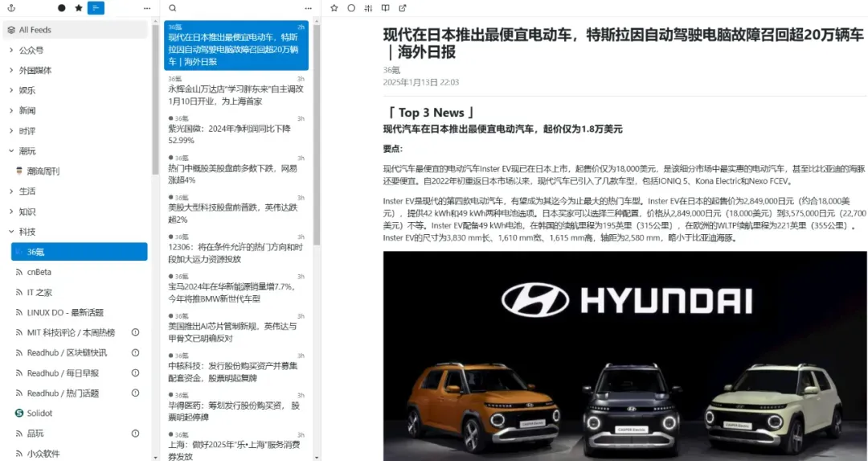Open article display settings sliders icon
The image size is (868, 461).
(368, 8)
